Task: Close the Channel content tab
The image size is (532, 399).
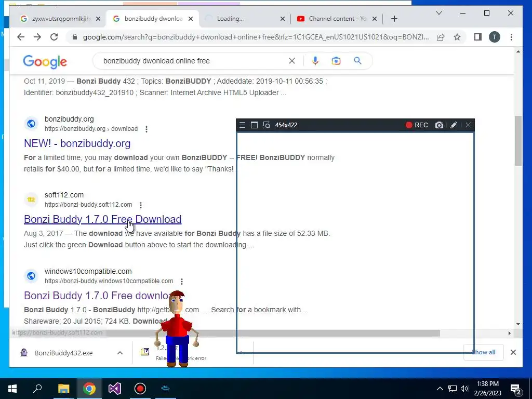Action: pos(375,19)
